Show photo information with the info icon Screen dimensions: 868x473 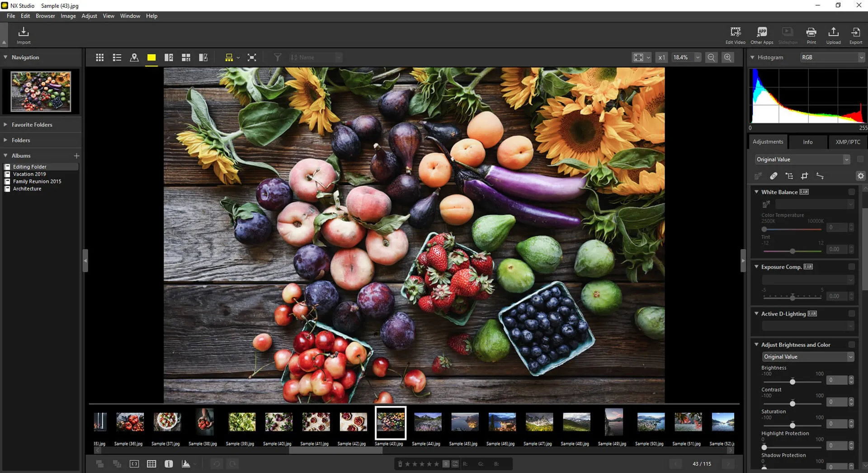(169, 464)
